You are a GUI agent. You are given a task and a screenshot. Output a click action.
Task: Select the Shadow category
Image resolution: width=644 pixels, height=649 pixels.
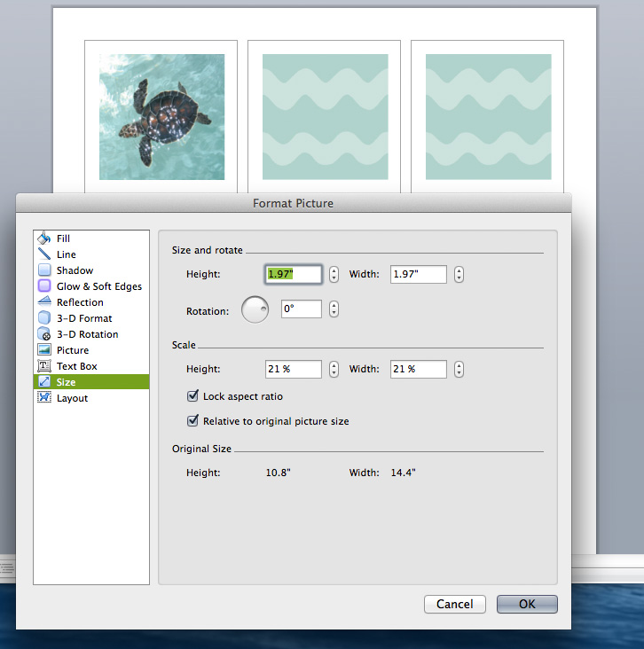pyautogui.click(x=91, y=270)
